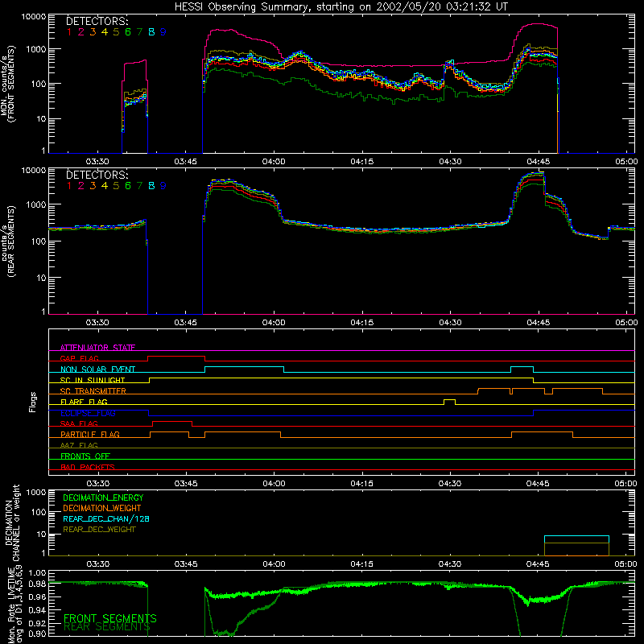The height and width of the screenshot is (644, 644).
Task: Click detector 8 in front segments legend
Action: pyautogui.click(x=151, y=32)
